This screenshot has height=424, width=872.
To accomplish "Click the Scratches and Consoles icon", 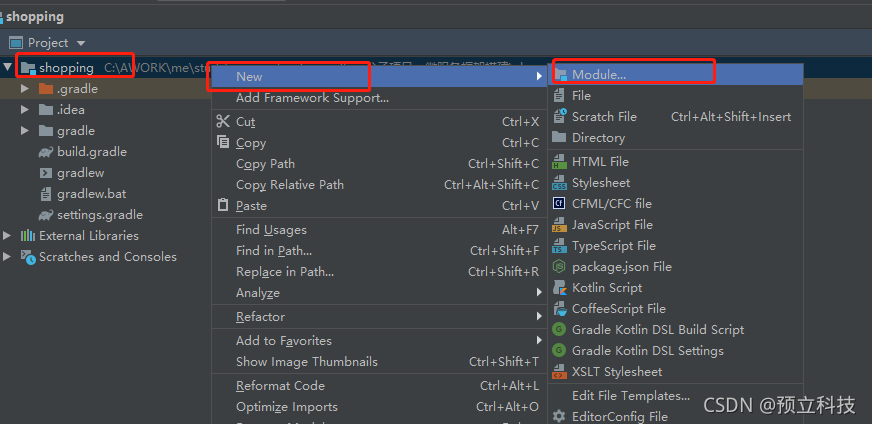I will [28, 257].
